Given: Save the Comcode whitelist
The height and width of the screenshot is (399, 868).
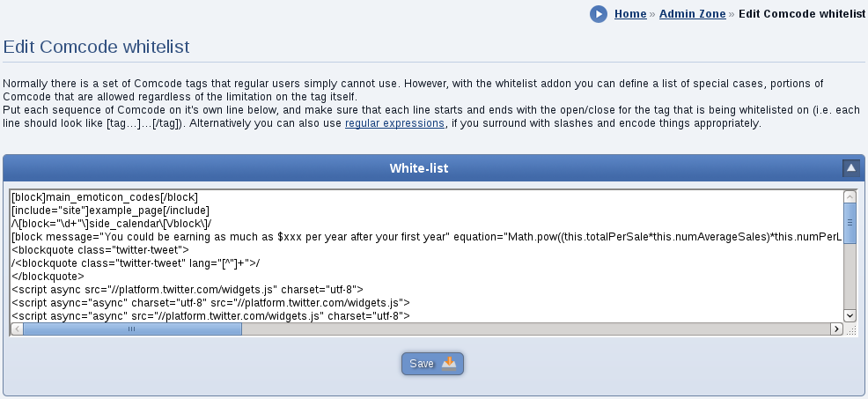Looking at the screenshot, I should tap(432, 364).
